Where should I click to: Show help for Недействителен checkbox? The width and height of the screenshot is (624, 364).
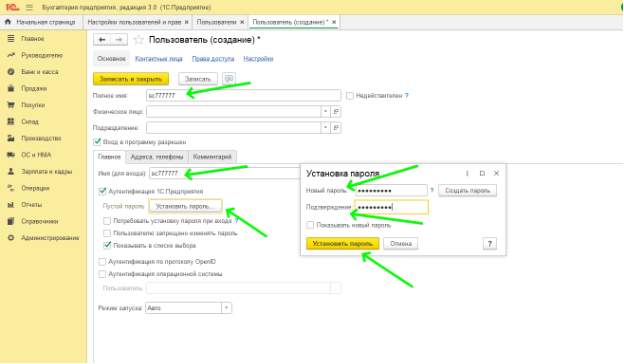click(407, 96)
